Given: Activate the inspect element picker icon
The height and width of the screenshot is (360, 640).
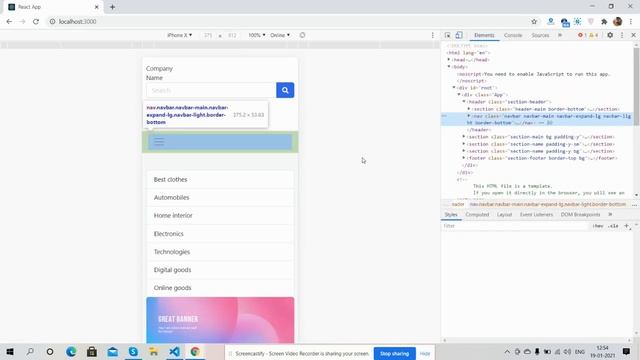Looking at the screenshot, I should pos(447,35).
